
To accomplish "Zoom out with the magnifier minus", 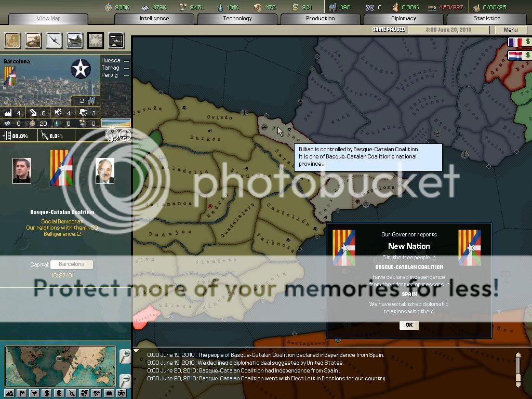I will coord(125,380).
